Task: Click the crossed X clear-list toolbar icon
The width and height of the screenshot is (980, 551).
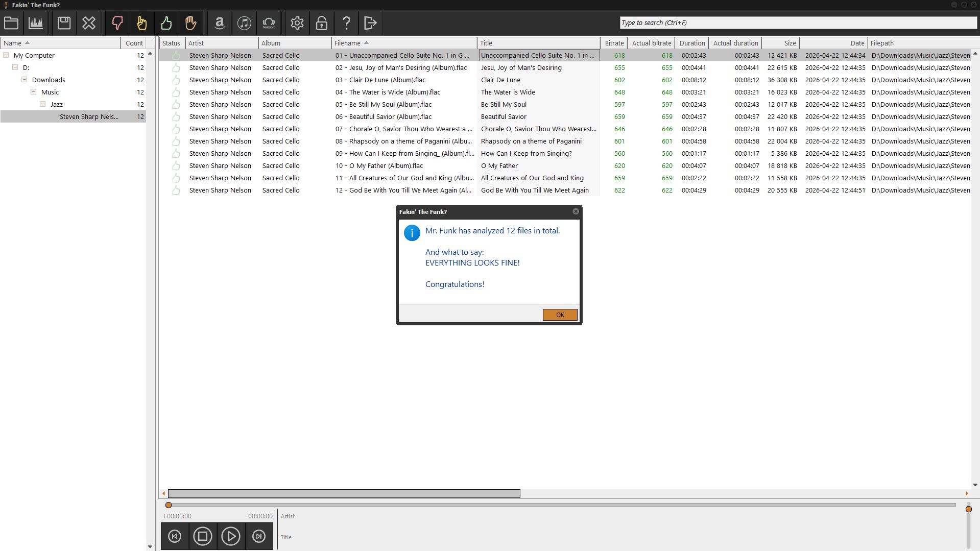Action: 89,23
